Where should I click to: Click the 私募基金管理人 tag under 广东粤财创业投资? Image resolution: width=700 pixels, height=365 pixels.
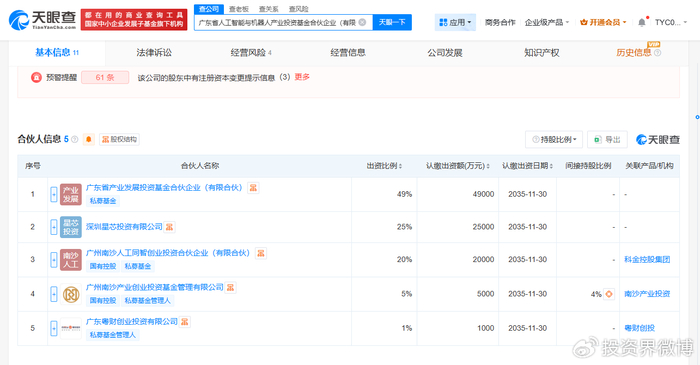tap(112, 335)
